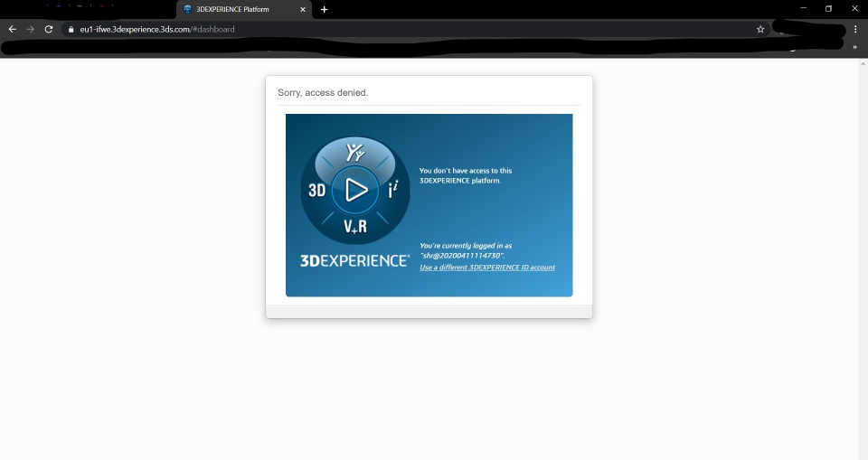Open the Chrome three-dot menu
The width and height of the screenshot is (868, 460).
coord(855,29)
